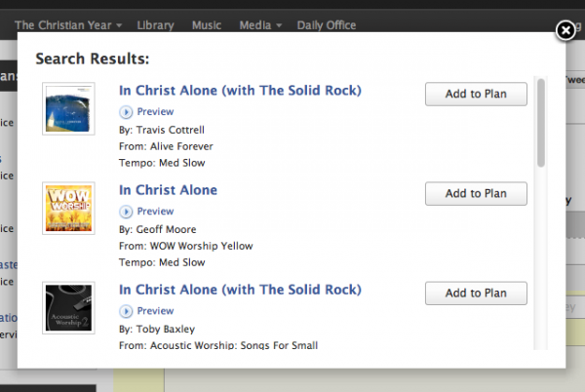585x392 pixels.
Task: Play preview icon for Toby Baxley song
Action: [125, 311]
